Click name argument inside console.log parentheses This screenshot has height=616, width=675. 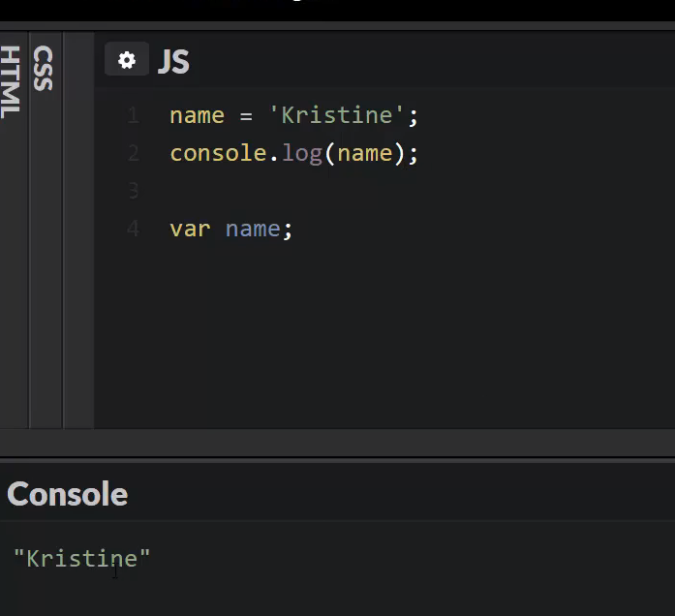point(365,154)
